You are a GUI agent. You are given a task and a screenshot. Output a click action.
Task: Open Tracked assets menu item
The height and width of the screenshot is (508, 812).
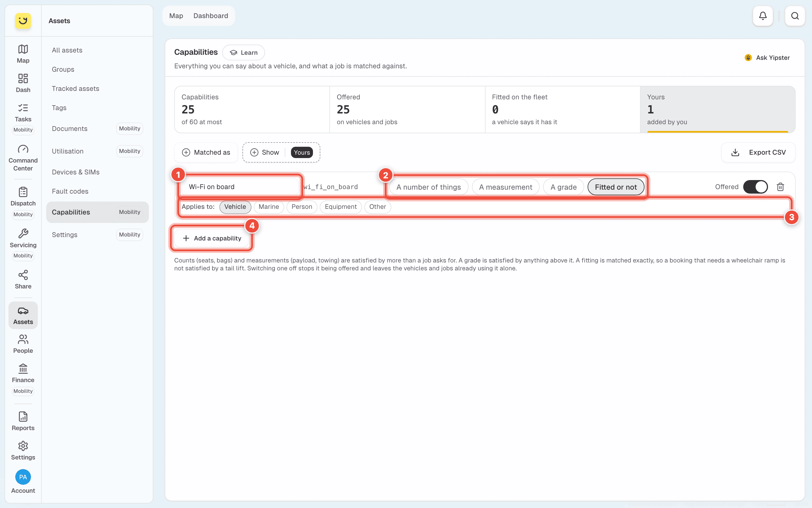97,88
